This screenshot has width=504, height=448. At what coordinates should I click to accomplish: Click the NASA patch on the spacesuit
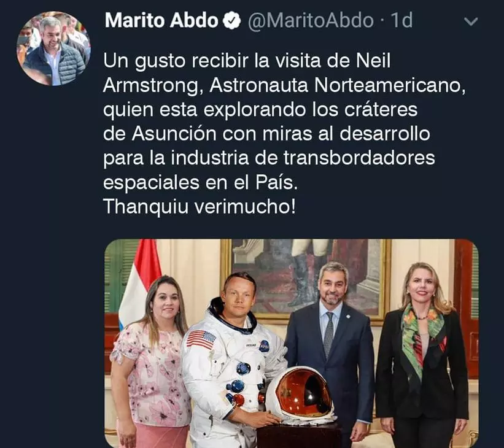264,346
